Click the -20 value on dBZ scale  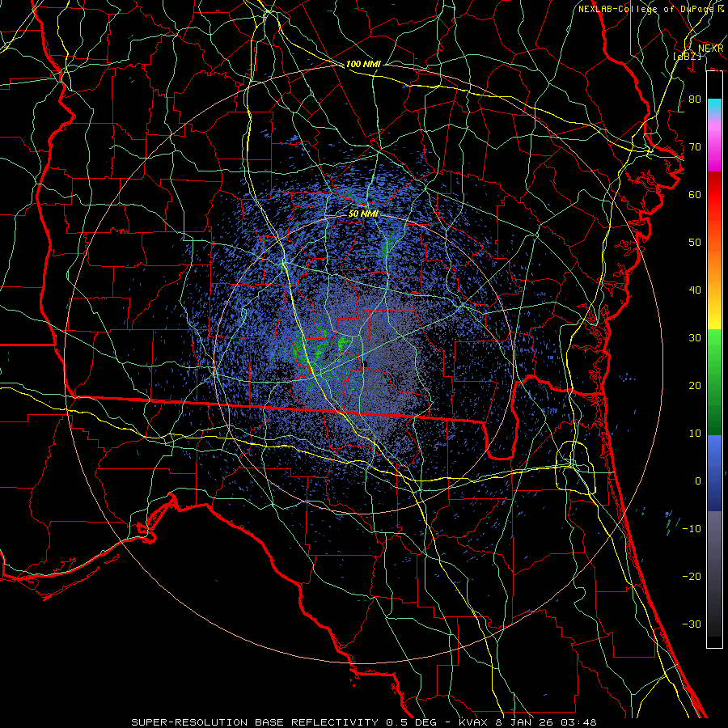pyautogui.click(x=692, y=577)
